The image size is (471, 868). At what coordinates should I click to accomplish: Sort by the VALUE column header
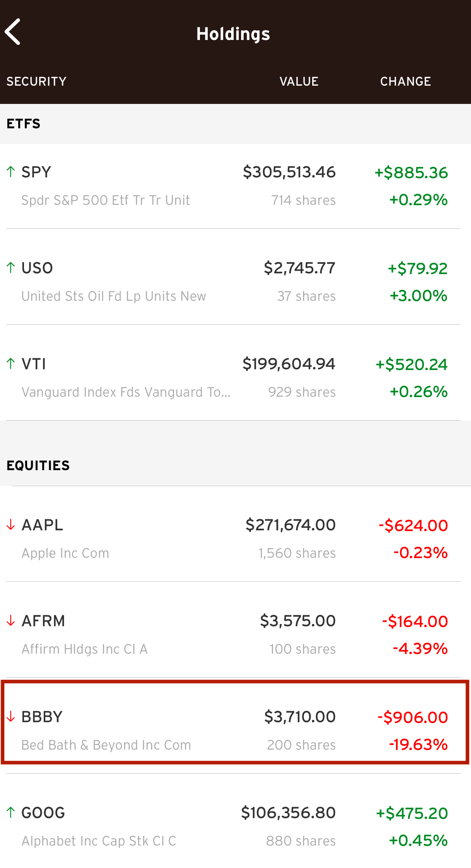[299, 81]
